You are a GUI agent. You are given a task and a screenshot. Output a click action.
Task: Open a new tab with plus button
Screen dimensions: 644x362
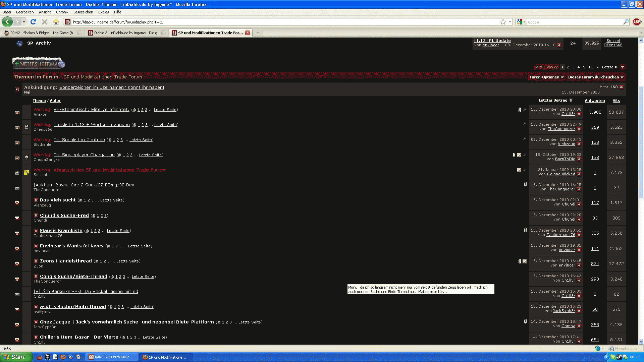pos(258,33)
